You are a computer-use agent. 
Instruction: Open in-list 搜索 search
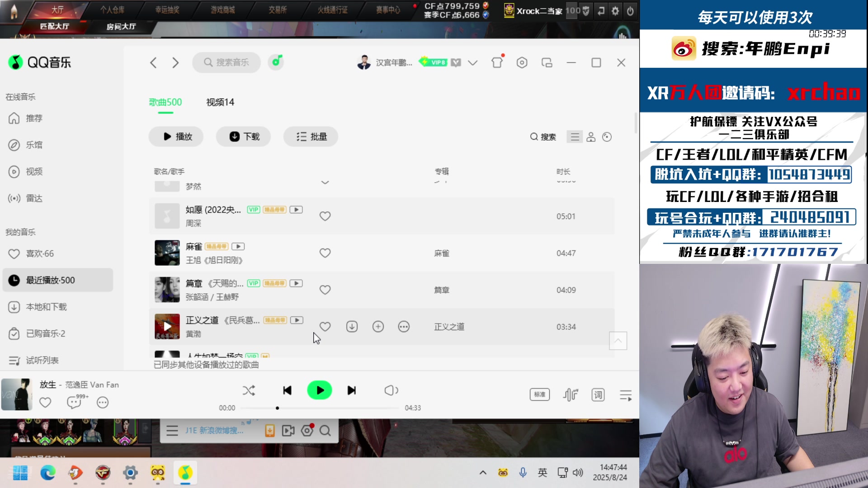(x=543, y=137)
